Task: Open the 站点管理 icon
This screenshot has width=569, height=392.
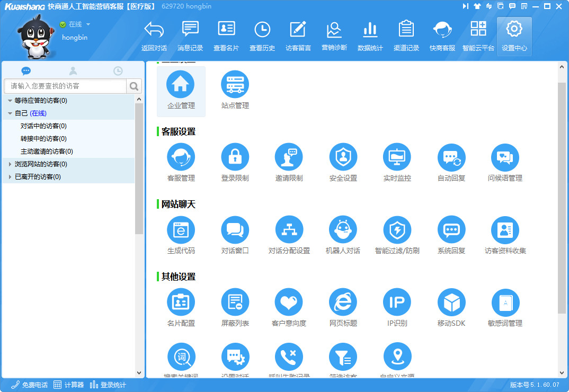Action: click(235, 85)
